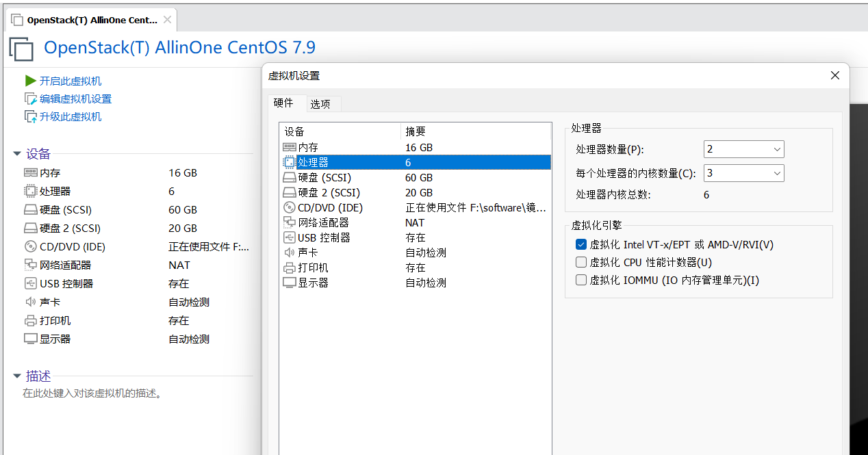
Task: Click 显示器 icon in settings dialog
Action: 289,283
